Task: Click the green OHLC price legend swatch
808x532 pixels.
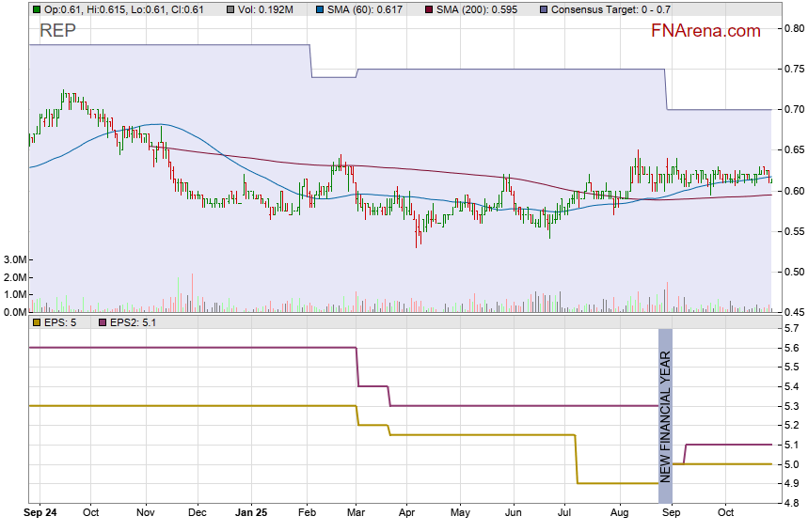Action: [x=36, y=8]
